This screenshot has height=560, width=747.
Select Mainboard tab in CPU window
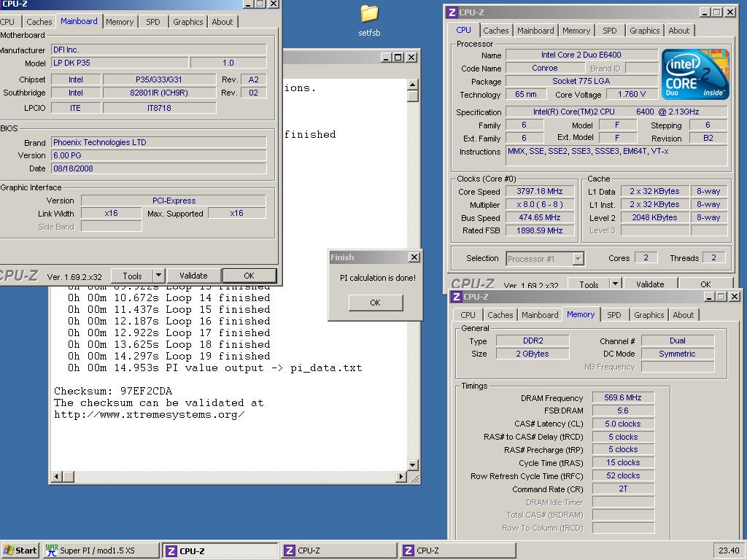click(535, 31)
